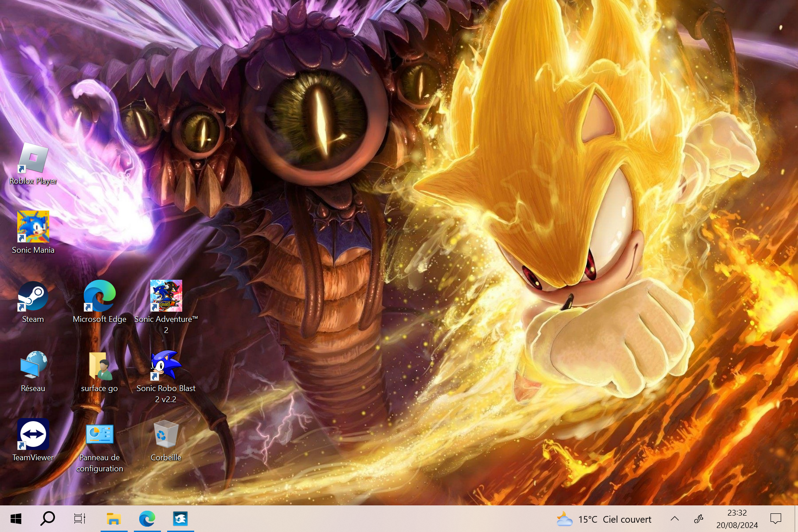This screenshot has width=798, height=532.
Task: Select Sonic Robo Blast 2 v2.2 shortcut
Action: (166, 376)
